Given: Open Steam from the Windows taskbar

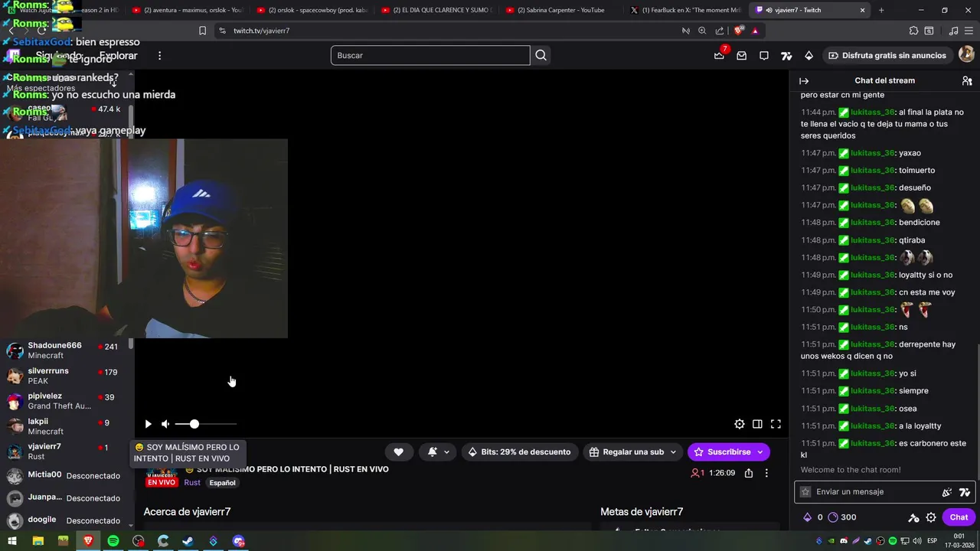Looking at the screenshot, I should tap(188, 541).
